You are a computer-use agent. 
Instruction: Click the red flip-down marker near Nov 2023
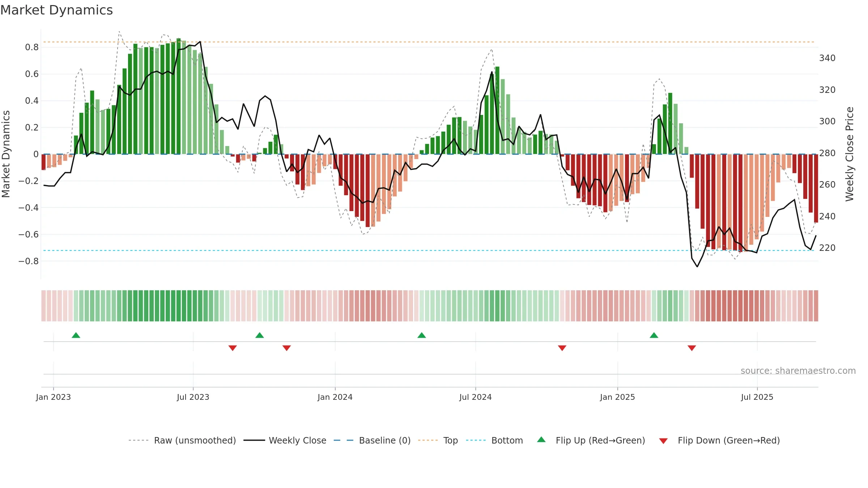pyautogui.click(x=287, y=348)
